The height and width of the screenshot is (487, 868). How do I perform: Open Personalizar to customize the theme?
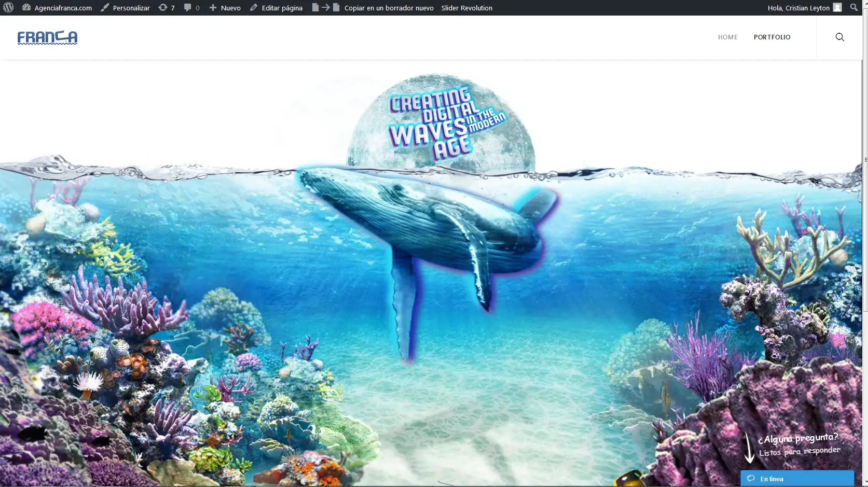point(125,8)
